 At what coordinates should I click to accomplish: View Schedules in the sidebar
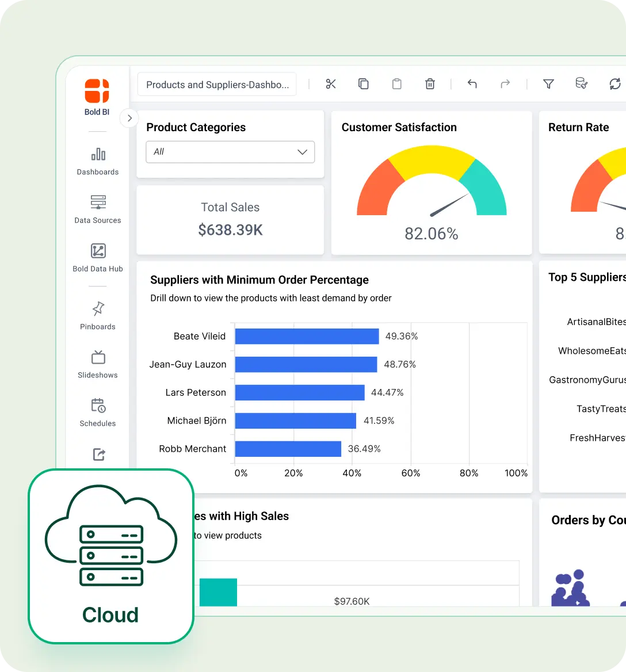[97, 411]
